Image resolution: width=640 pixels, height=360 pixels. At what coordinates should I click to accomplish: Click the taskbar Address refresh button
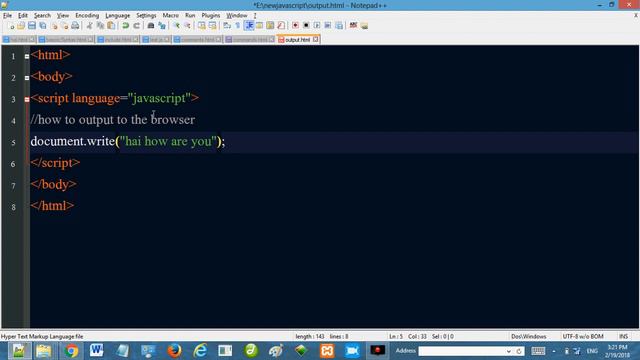pos(519,351)
